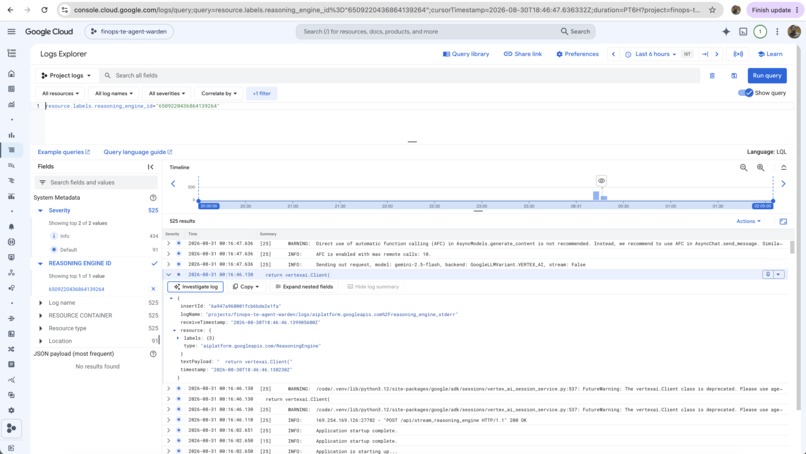Jump to now arrow icon

coord(705,54)
